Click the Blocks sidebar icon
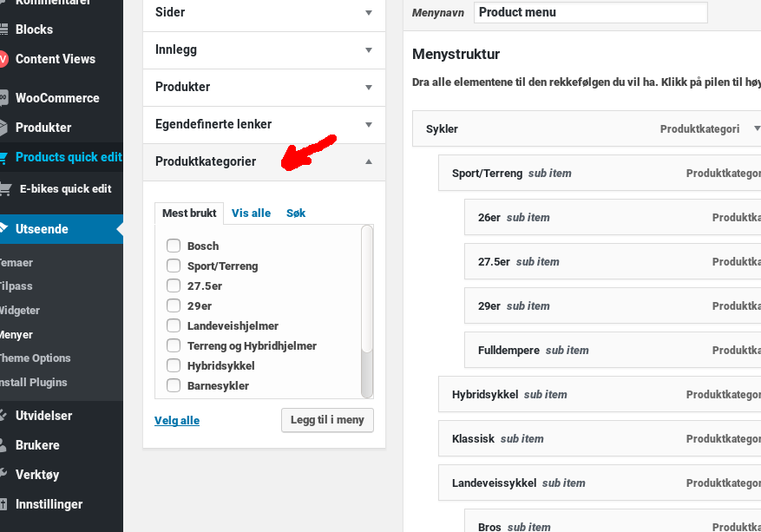Image resolution: width=761 pixels, height=532 pixels. click(3, 30)
